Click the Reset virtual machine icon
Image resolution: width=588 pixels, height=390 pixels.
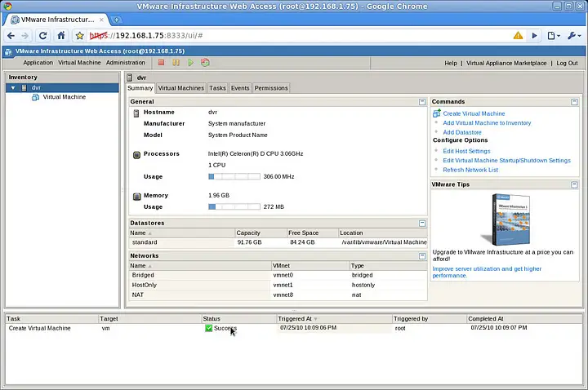tap(205, 63)
